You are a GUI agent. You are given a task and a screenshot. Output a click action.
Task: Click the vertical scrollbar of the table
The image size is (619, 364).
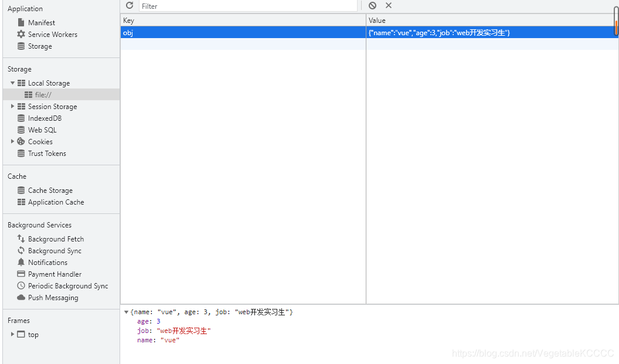point(616,21)
